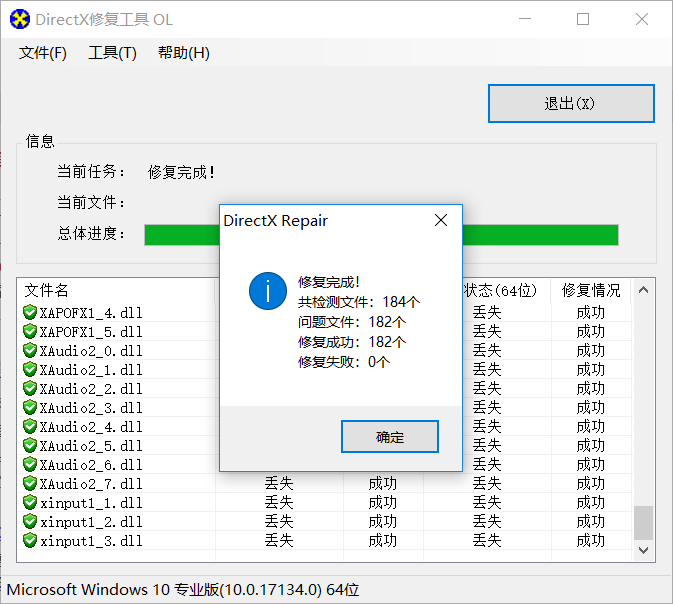Click the 修复成功: 182个 line

[352, 342]
